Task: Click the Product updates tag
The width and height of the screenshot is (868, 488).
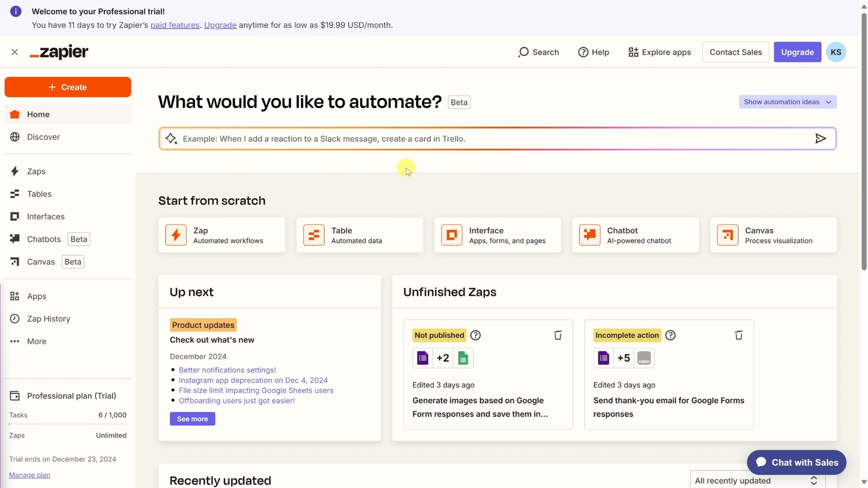Action: coord(203,325)
